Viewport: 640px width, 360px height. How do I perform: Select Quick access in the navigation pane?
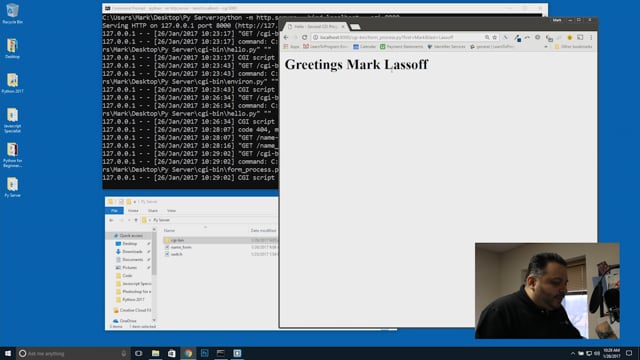(x=131, y=236)
